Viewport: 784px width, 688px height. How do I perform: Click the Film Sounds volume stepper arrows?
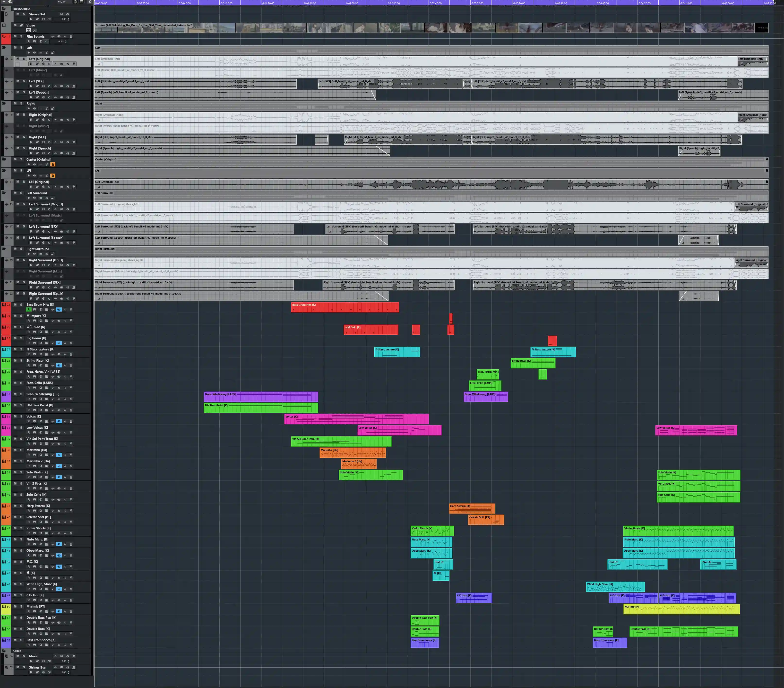pyautogui.click(x=66, y=42)
